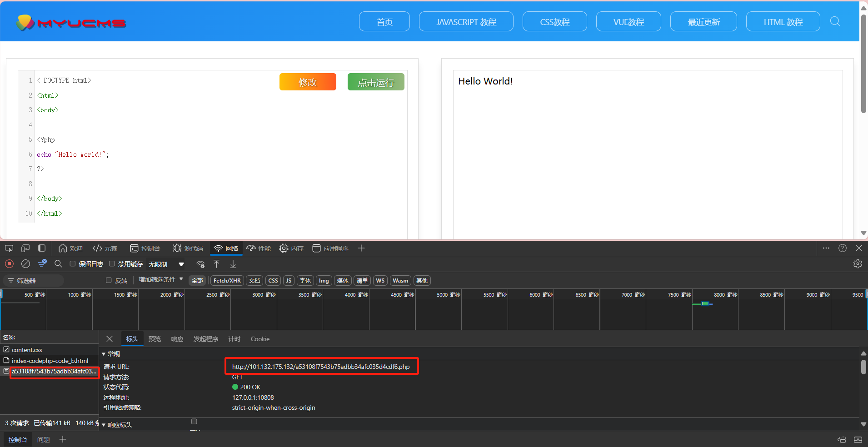Viewport: 868px width, 447px height.
Task: Open the Preview (预览) details tab
Action: (x=155, y=339)
